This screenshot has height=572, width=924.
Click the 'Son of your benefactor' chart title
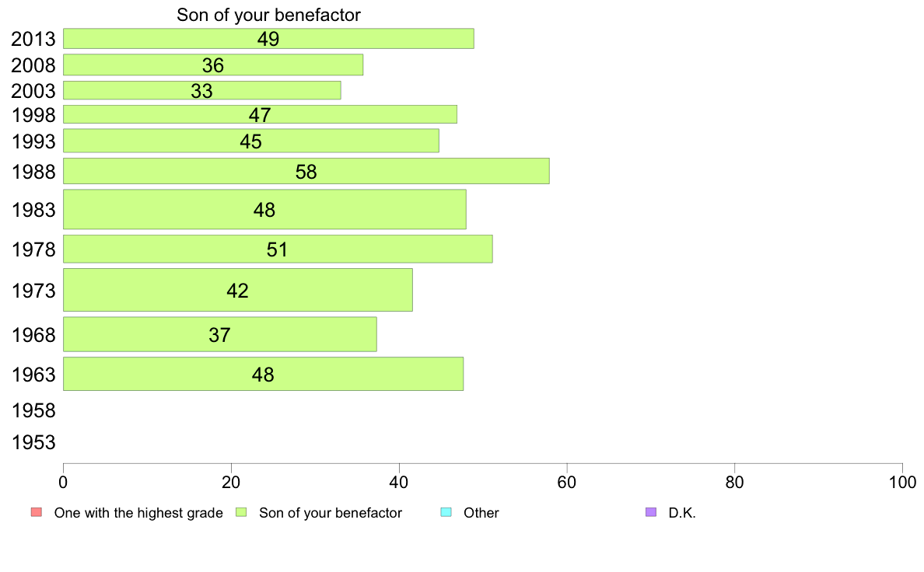268,15
